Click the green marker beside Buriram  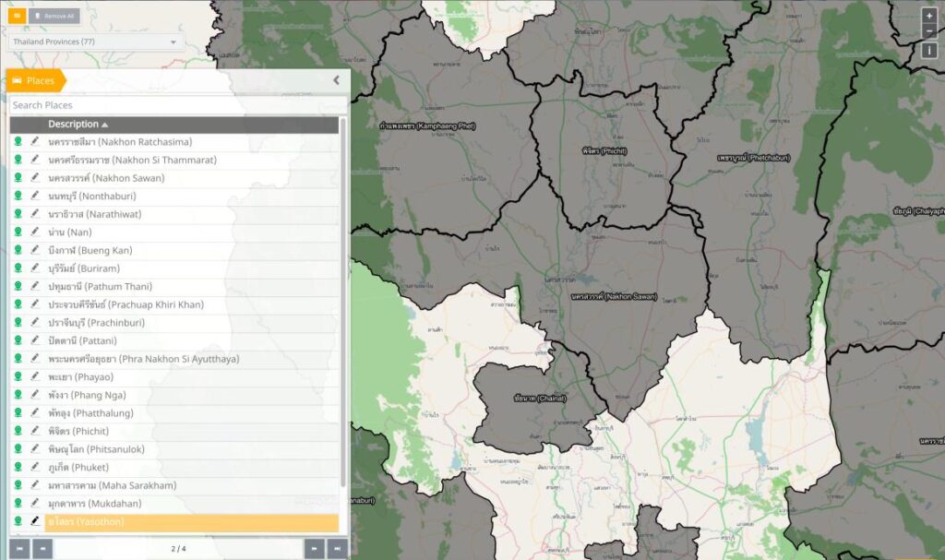[18, 268]
